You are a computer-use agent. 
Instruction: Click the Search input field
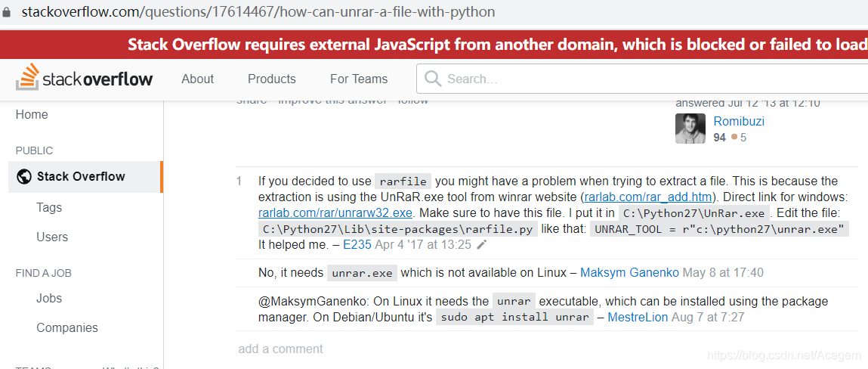642,79
